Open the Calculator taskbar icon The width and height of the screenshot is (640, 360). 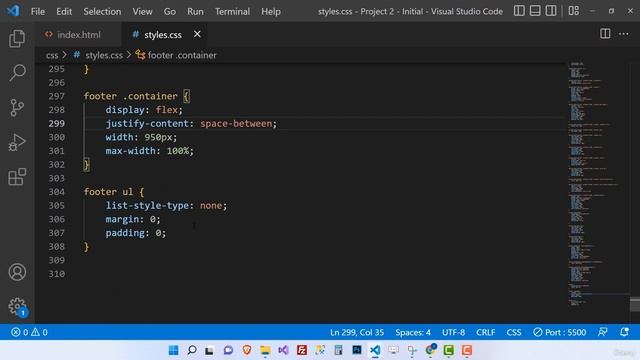tap(338, 350)
